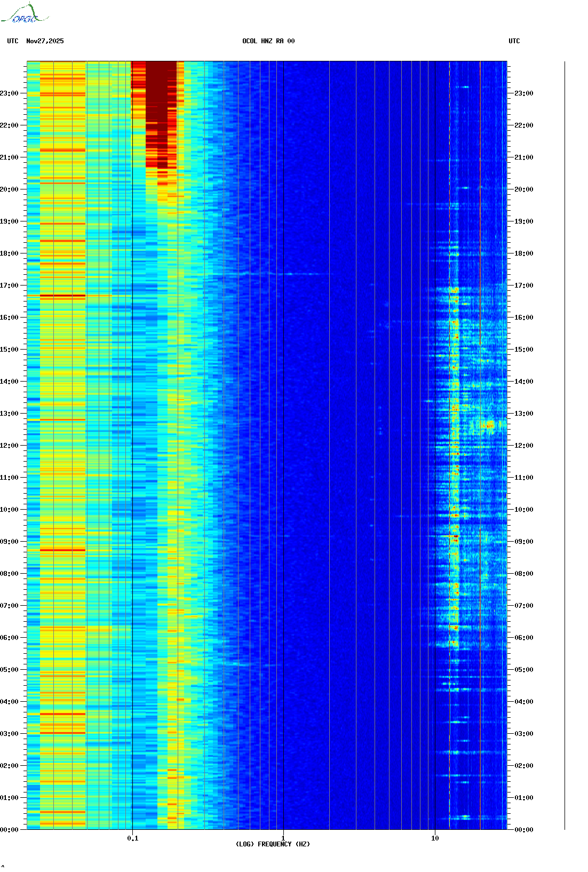Click the right axis 10:00 time label
The width and height of the screenshot is (588, 872).
tap(524, 510)
